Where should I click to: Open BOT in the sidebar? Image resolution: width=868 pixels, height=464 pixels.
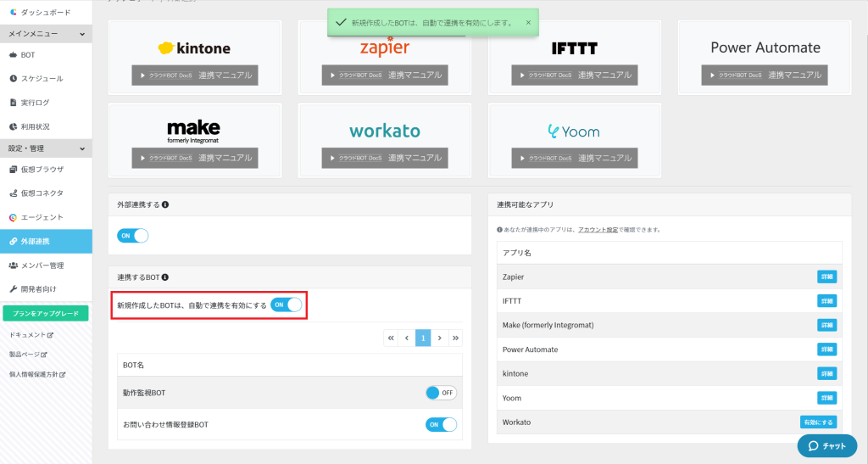[x=46, y=55]
